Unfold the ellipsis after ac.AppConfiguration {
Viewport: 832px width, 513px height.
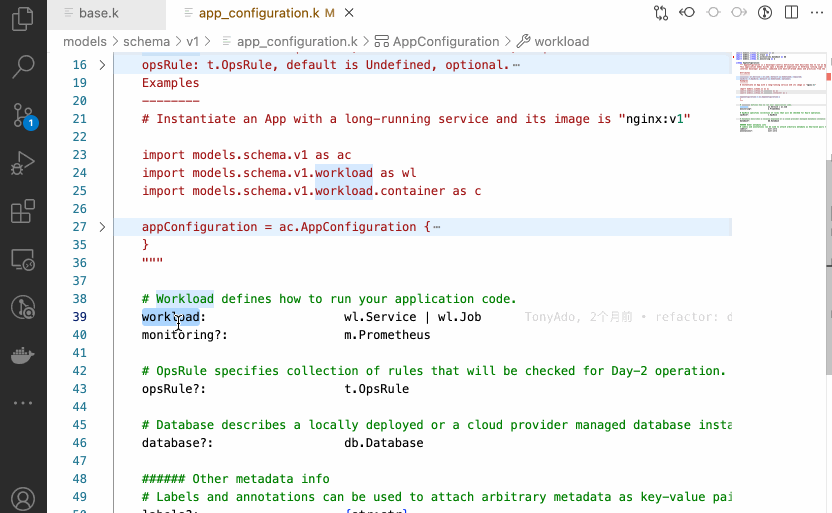click(x=437, y=227)
